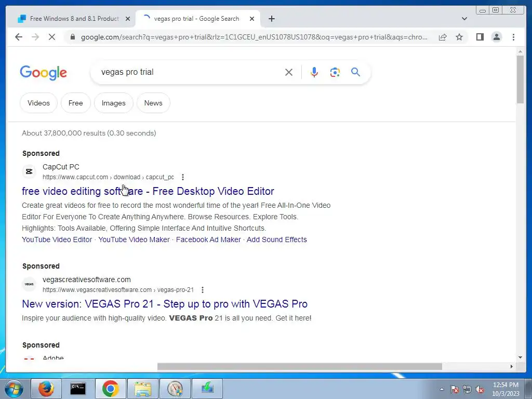
Task: Click the scroll down arrow
Action: 520,357
